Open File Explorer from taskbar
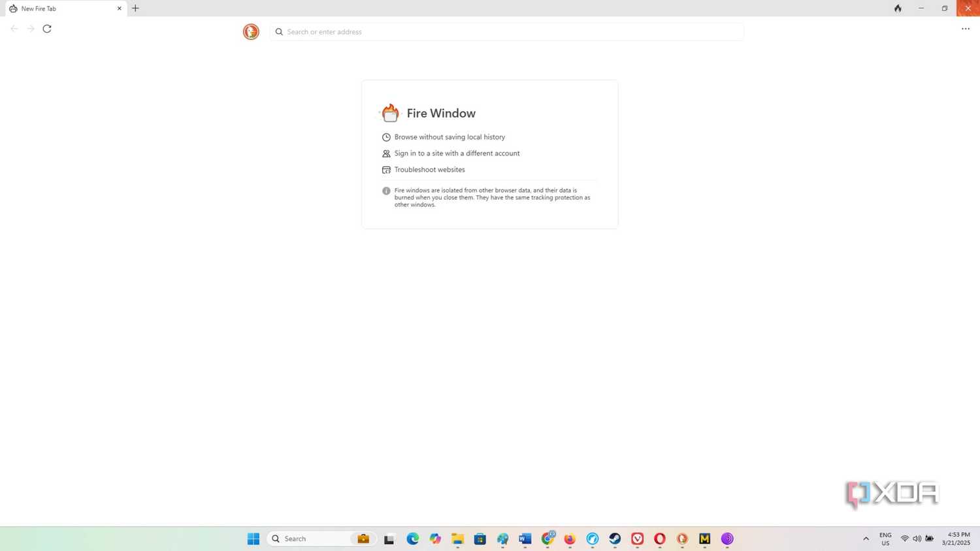980x551 pixels. [x=457, y=539]
